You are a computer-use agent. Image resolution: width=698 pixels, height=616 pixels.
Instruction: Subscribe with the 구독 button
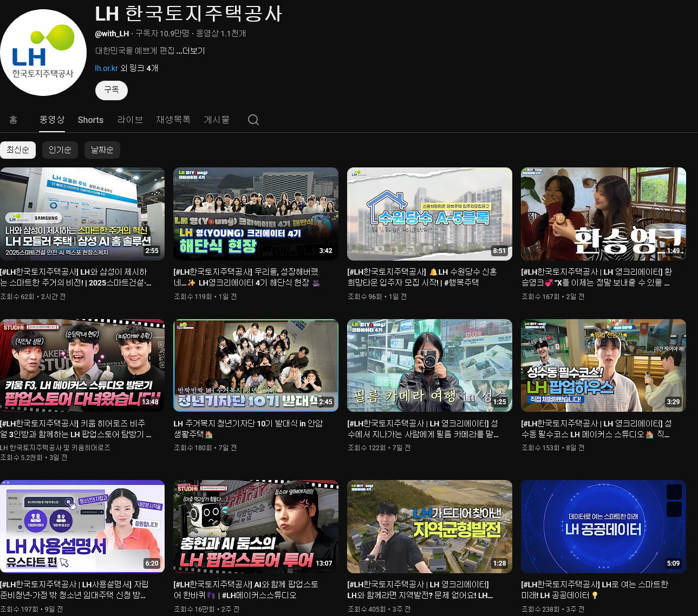112,90
